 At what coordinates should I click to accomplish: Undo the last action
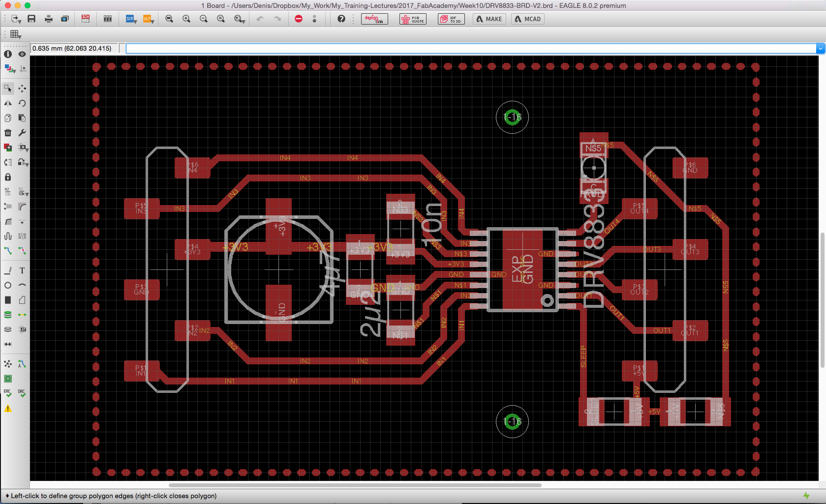pos(260,19)
